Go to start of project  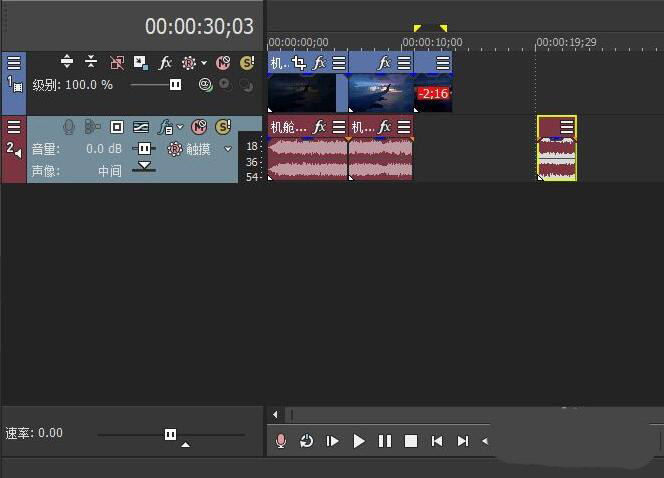point(437,441)
